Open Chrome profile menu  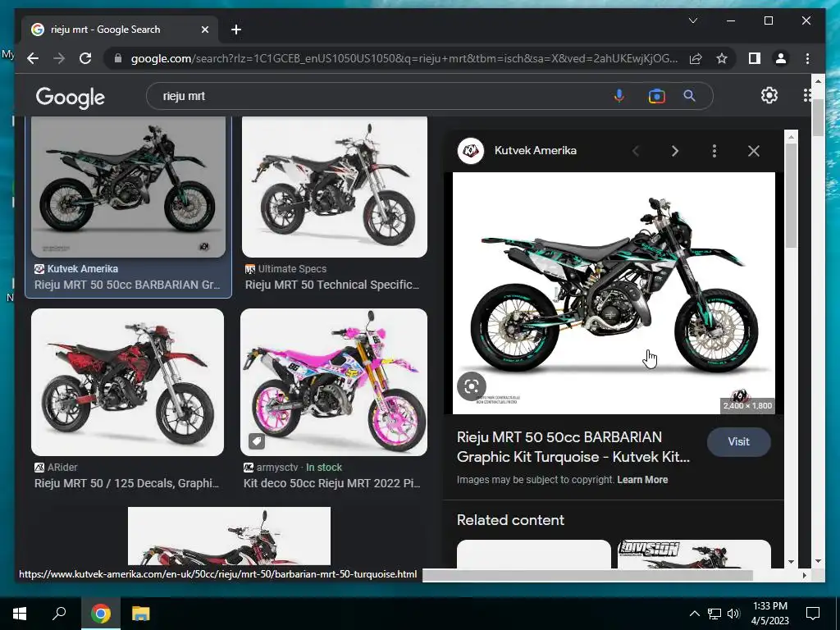coord(781,58)
